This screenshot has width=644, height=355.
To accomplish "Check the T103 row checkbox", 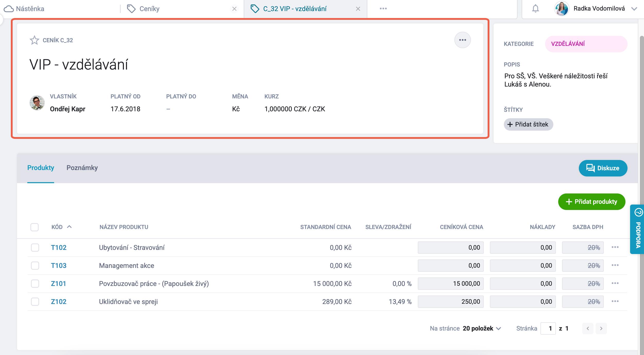I will (x=35, y=266).
